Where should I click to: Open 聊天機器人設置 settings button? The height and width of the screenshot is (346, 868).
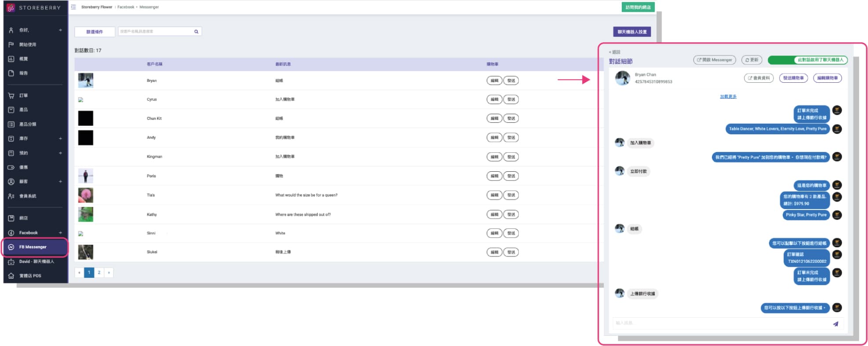click(x=632, y=32)
